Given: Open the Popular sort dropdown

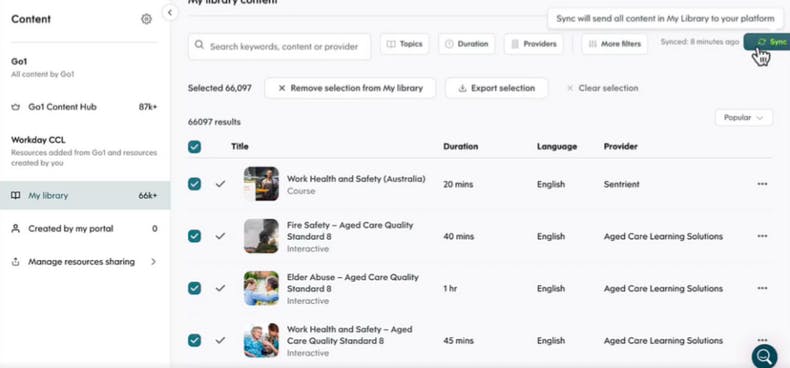Looking at the screenshot, I should pyautogui.click(x=744, y=117).
